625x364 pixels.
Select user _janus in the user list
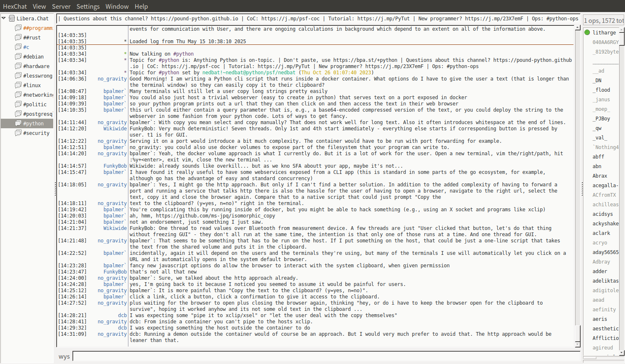pyautogui.click(x=601, y=99)
